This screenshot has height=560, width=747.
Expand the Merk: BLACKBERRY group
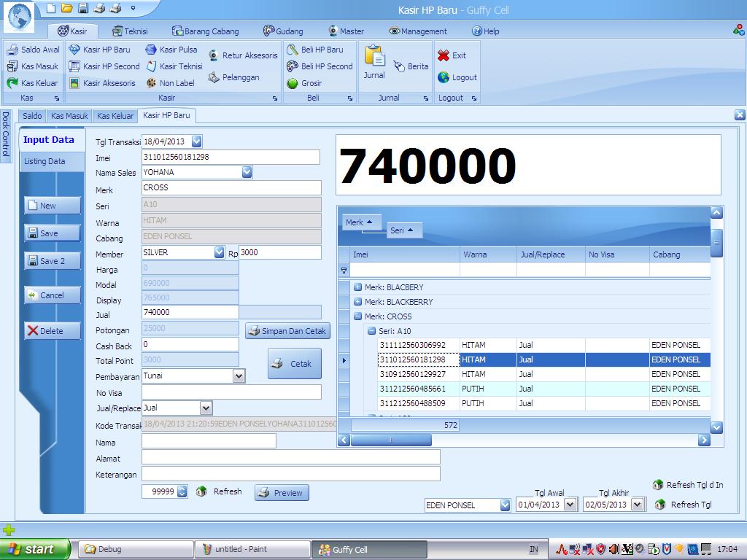(357, 302)
